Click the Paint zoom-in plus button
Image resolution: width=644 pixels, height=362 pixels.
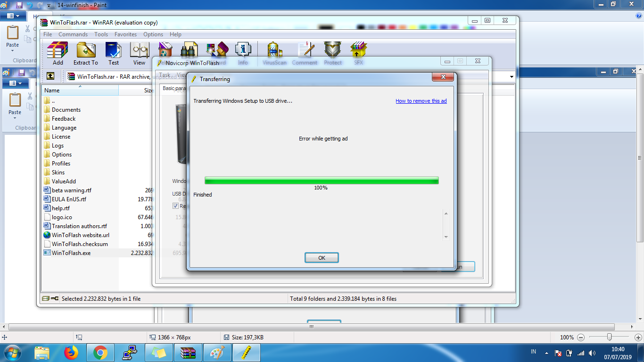point(638,337)
